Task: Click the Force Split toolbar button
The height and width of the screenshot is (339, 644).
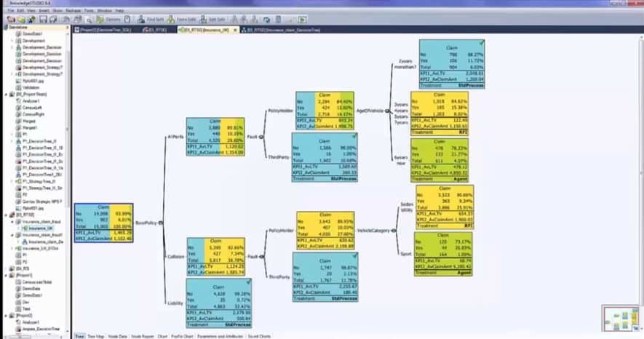Action: (x=183, y=19)
